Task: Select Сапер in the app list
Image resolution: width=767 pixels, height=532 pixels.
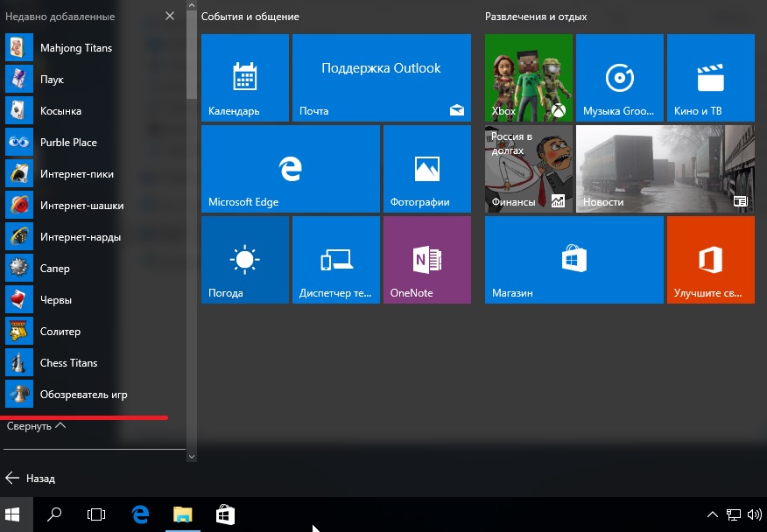Action: [54, 269]
